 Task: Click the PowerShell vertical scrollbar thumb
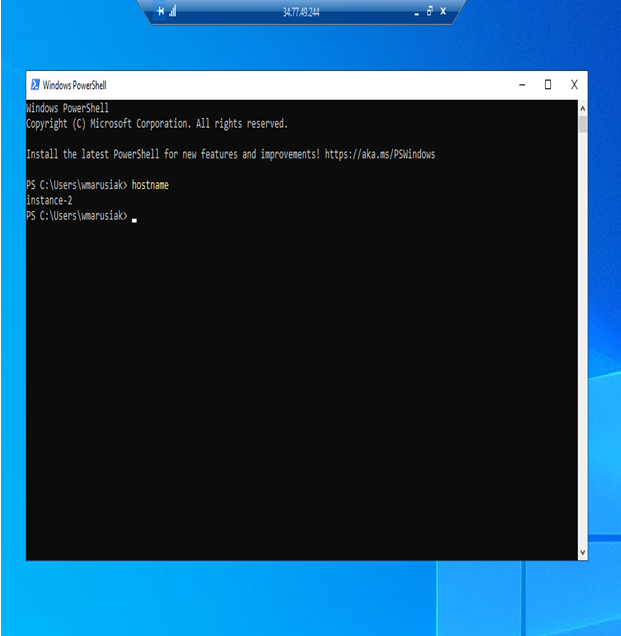click(x=582, y=124)
